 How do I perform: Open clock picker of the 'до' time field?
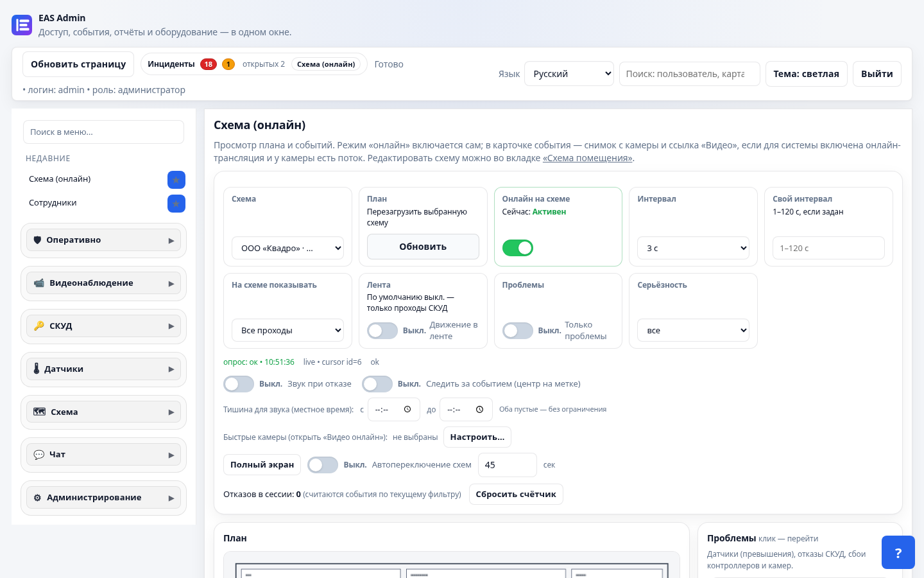pyautogui.click(x=479, y=409)
